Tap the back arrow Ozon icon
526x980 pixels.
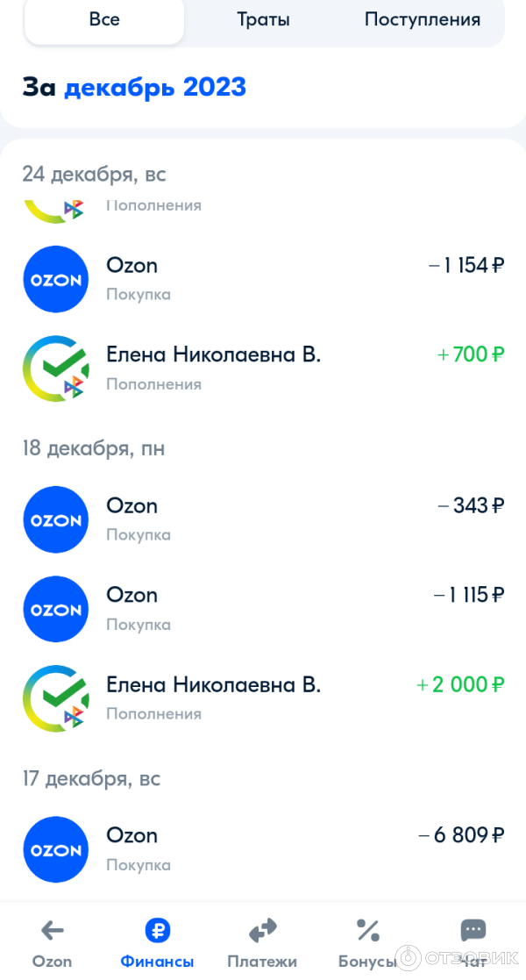(53, 931)
